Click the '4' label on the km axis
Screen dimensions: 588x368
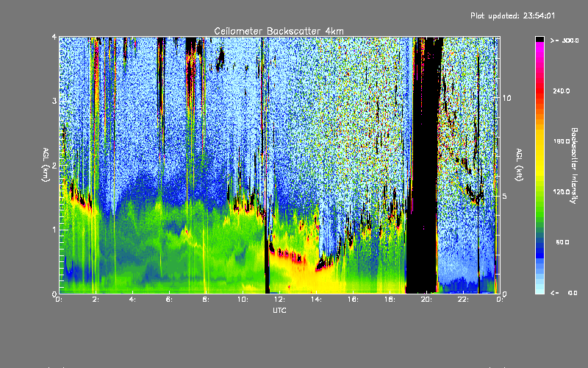click(54, 38)
